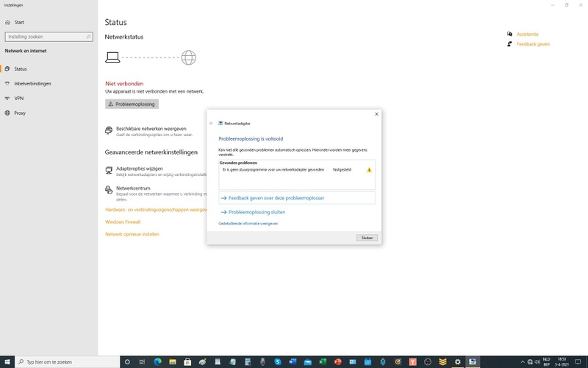Open Mail app from taskbar
This screenshot has height=368, width=588.
(x=307, y=362)
